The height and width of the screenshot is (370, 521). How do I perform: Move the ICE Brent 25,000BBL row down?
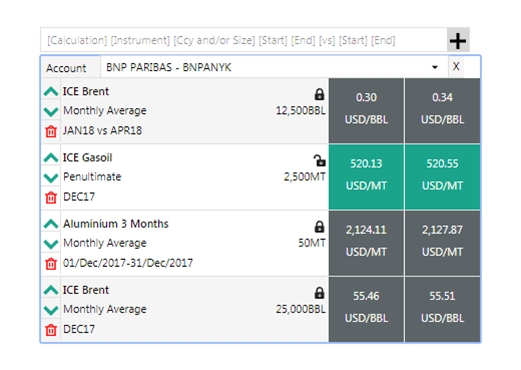pos(51,310)
